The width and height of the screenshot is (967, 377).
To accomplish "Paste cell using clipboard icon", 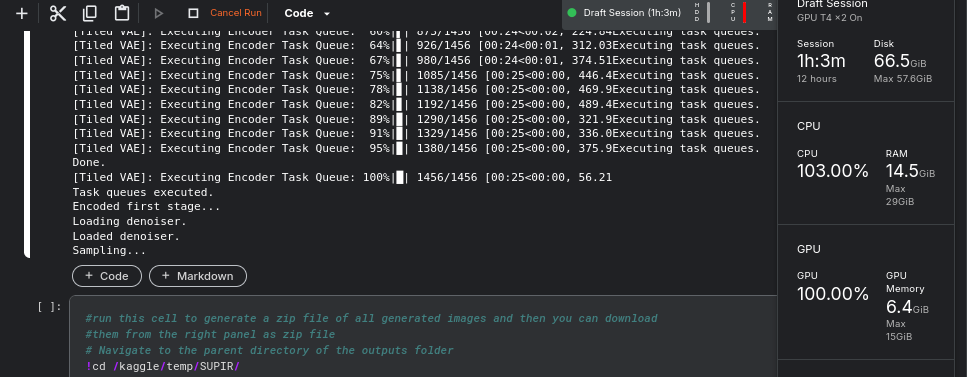I will point(122,13).
